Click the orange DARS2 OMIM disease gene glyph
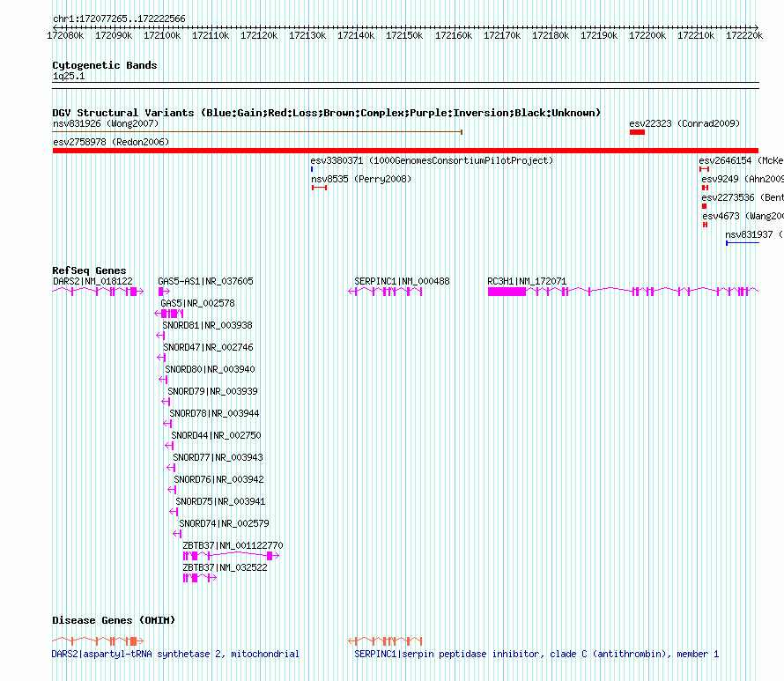 98,640
